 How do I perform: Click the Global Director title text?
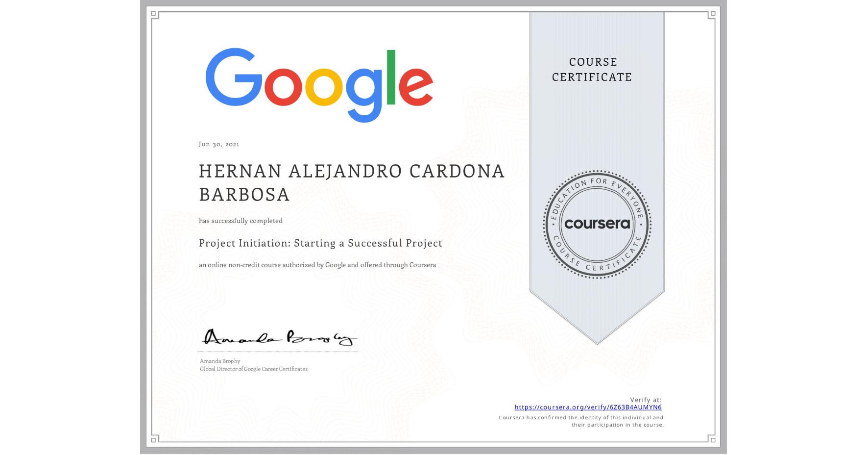[253, 369]
